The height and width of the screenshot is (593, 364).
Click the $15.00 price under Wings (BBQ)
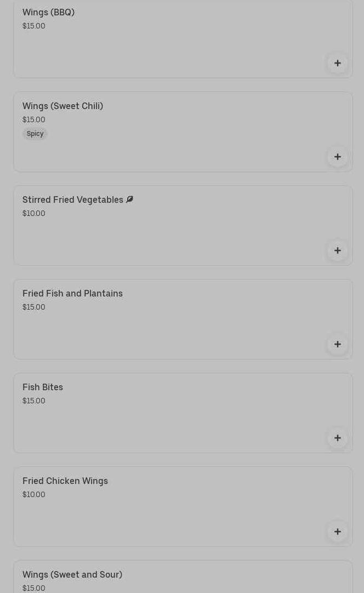34,26
